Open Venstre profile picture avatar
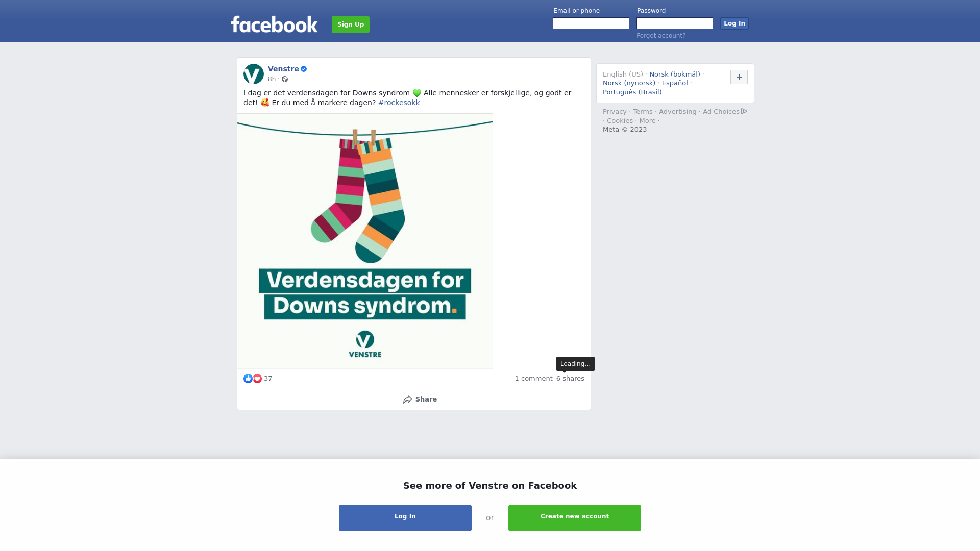 pos(254,74)
